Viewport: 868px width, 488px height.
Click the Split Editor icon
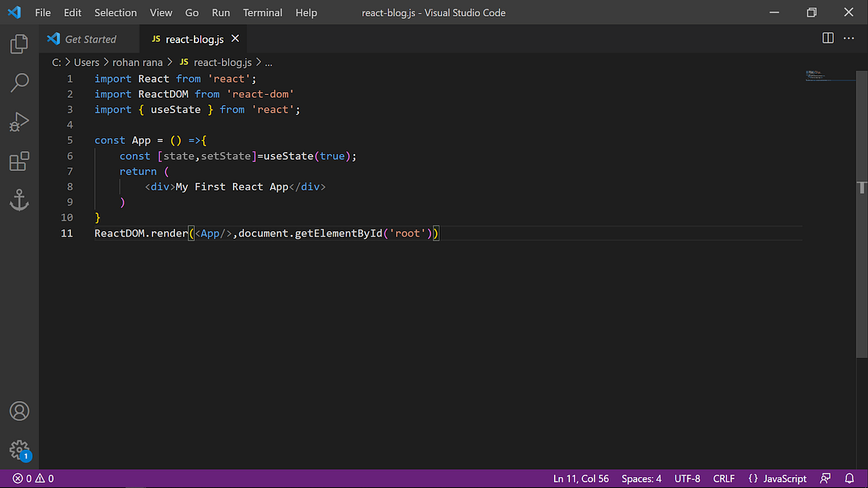pos(827,38)
